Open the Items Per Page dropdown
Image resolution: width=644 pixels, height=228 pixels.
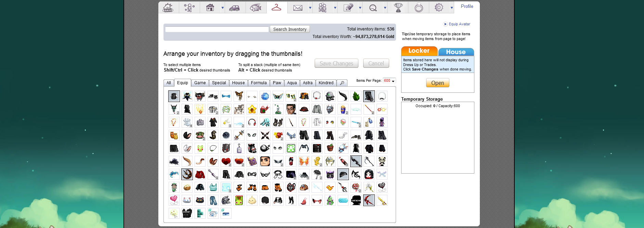389,81
